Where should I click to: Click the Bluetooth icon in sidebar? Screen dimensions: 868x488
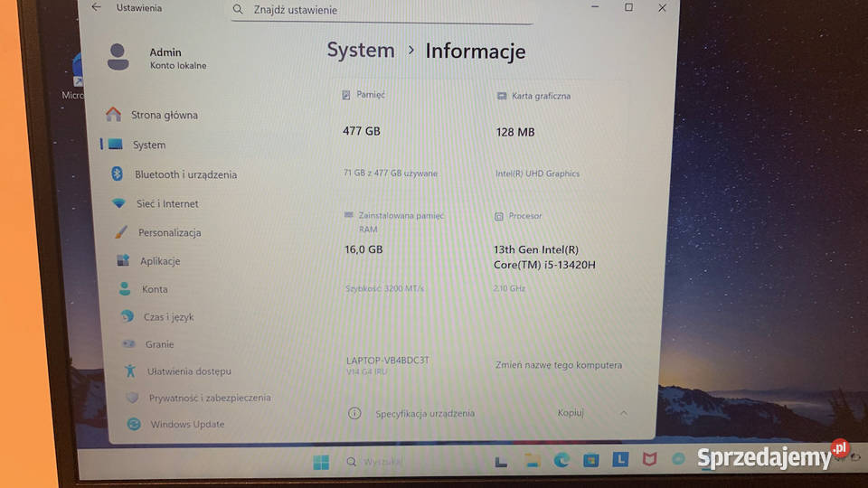coord(117,174)
